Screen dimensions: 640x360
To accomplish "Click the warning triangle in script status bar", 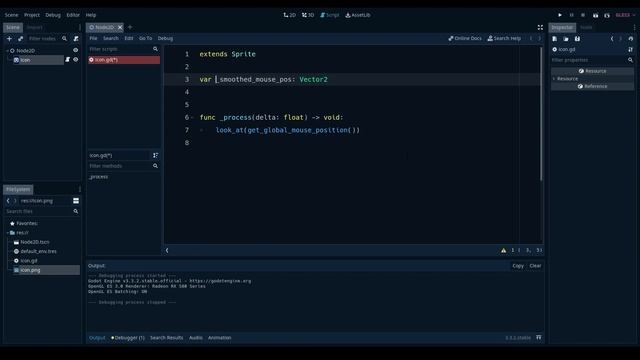I will tap(504, 251).
